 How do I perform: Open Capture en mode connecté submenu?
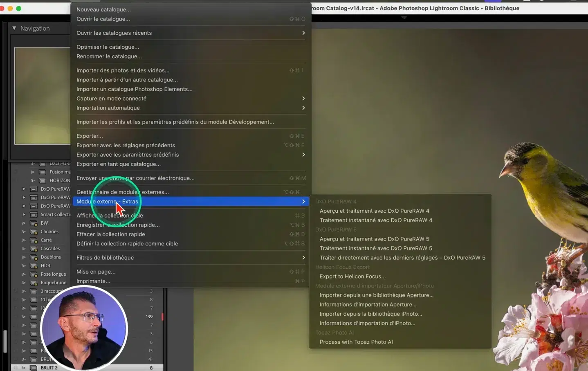pos(191,99)
